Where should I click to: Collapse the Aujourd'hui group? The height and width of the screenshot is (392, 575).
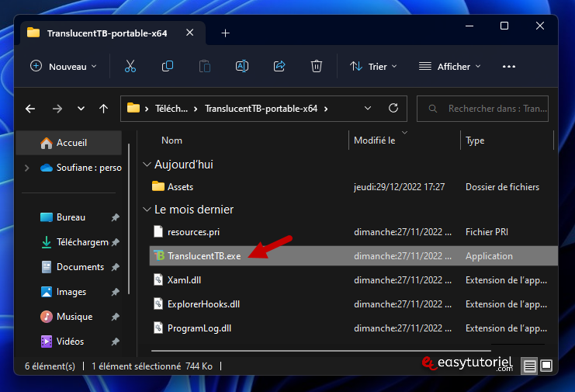pyautogui.click(x=147, y=165)
